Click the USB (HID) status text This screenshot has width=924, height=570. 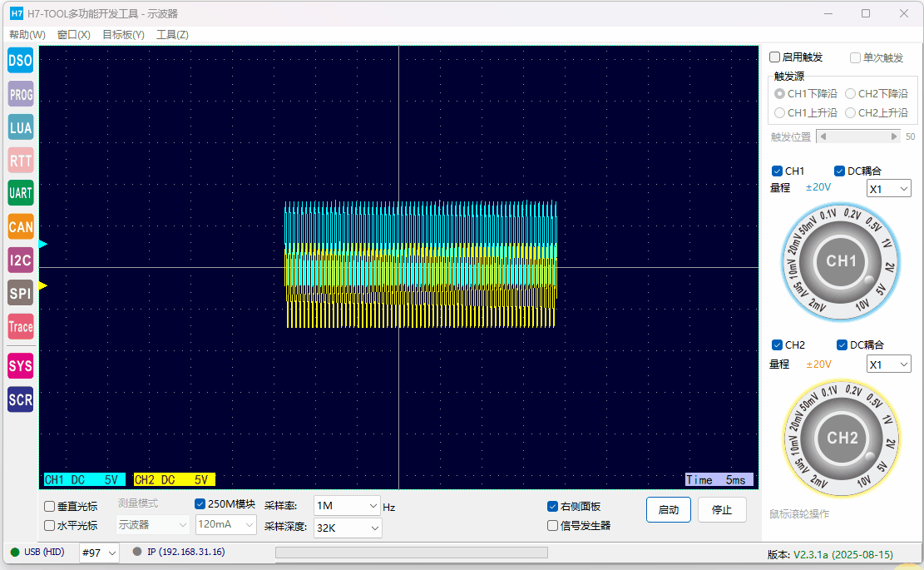(44, 553)
